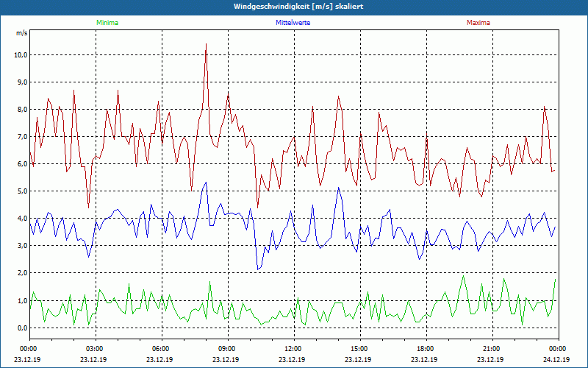The image size is (588, 368).
Task: Click the 24.12.19 date label
Action: 556,359
